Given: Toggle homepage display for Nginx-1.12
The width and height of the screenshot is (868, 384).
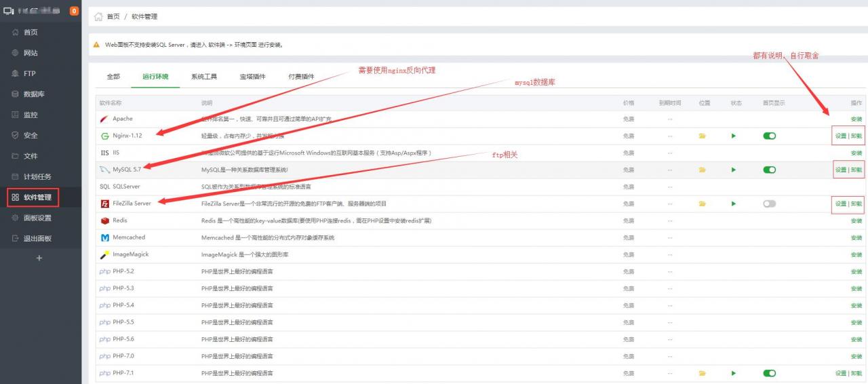Looking at the screenshot, I should tap(769, 136).
